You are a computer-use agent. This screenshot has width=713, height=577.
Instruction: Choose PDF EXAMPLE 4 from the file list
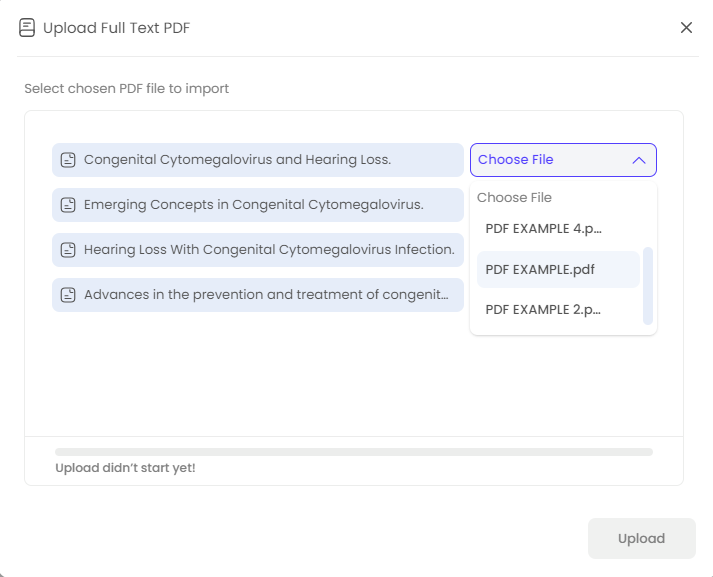[543, 229]
